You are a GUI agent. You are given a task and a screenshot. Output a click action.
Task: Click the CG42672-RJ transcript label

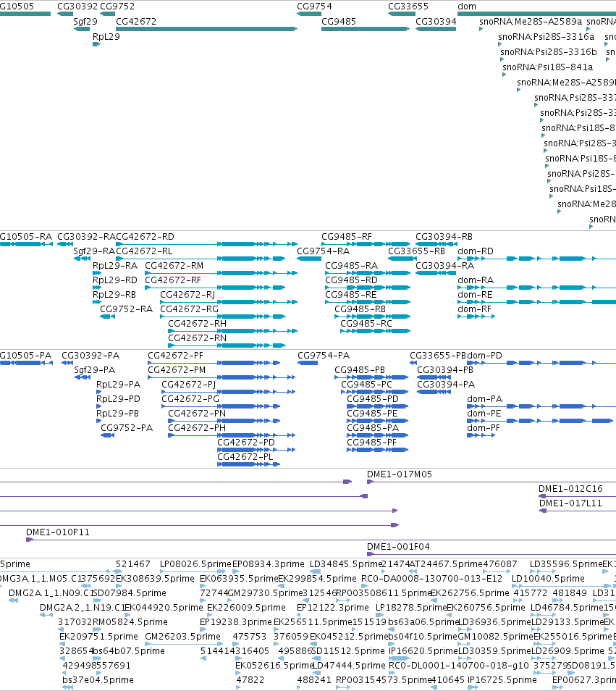pyautogui.click(x=187, y=295)
